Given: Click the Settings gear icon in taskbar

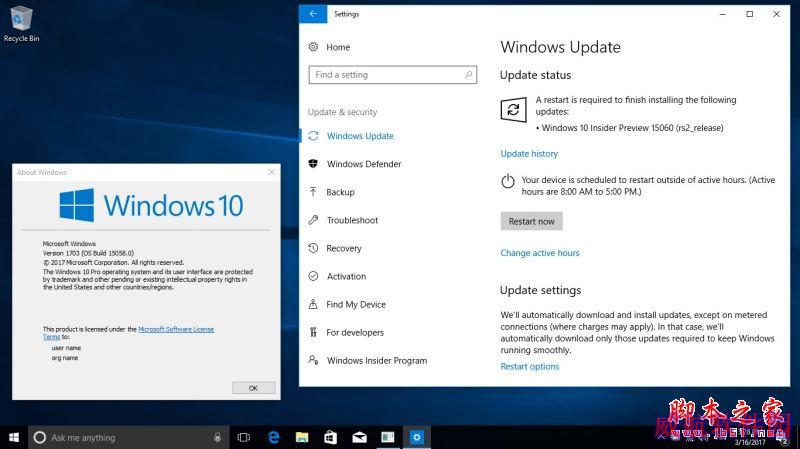Looking at the screenshot, I should (417, 437).
